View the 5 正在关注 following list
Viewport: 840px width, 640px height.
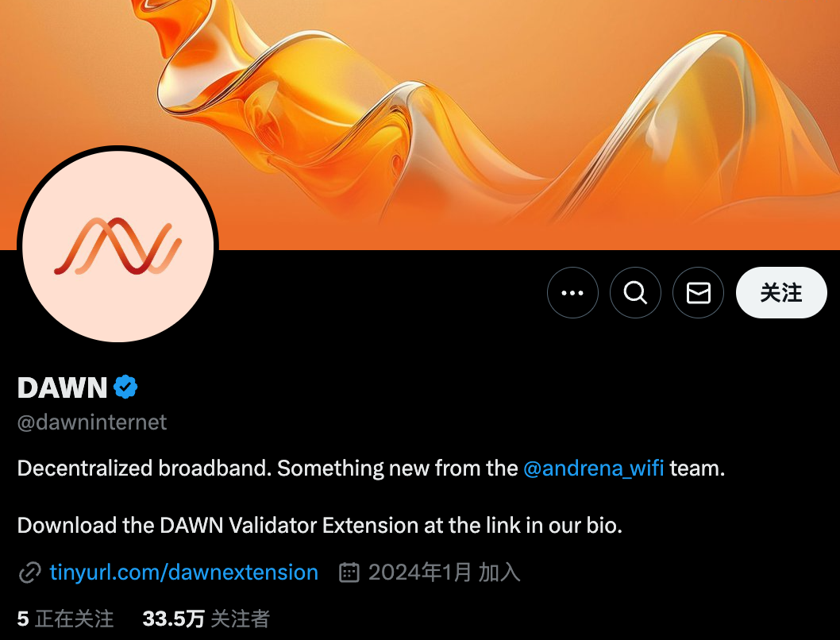pos(65,619)
